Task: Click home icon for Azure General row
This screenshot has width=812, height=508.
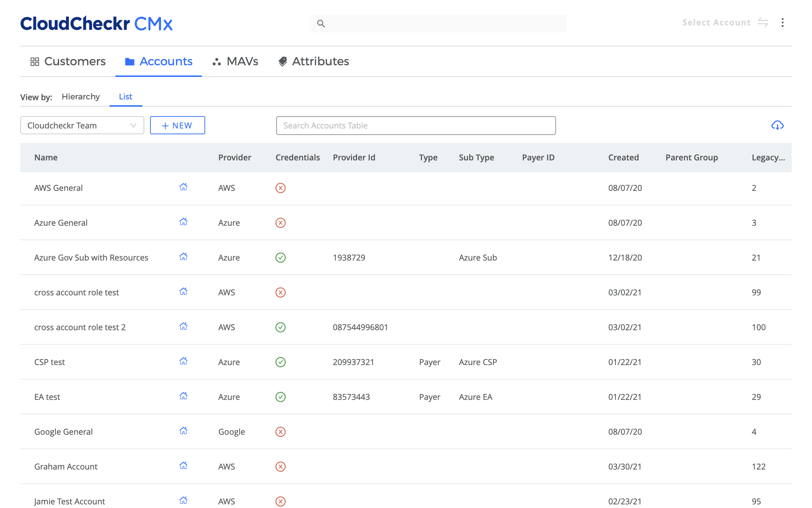Action: click(183, 222)
